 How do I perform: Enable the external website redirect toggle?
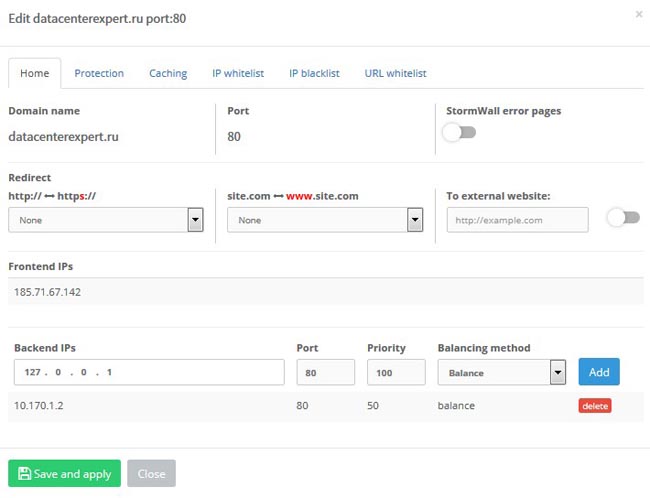(623, 218)
